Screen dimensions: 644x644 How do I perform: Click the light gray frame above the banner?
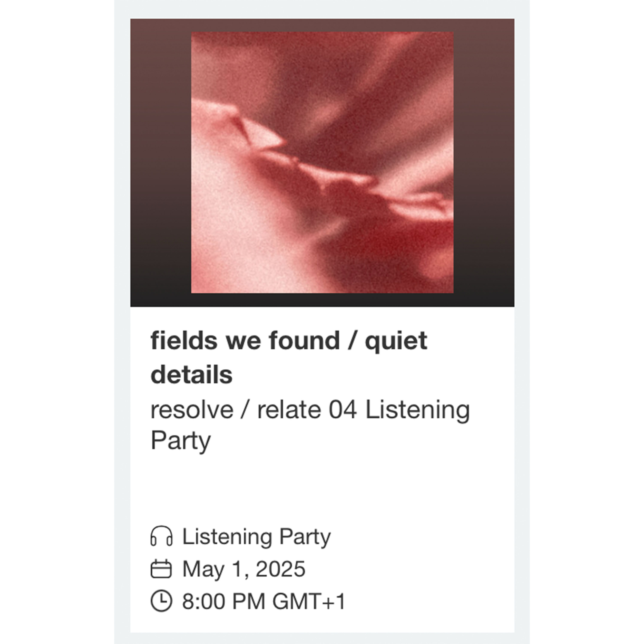[322, 9]
